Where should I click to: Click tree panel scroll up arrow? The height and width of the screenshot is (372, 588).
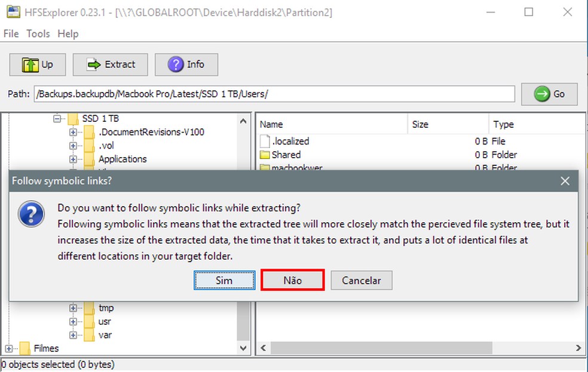coord(243,121)
